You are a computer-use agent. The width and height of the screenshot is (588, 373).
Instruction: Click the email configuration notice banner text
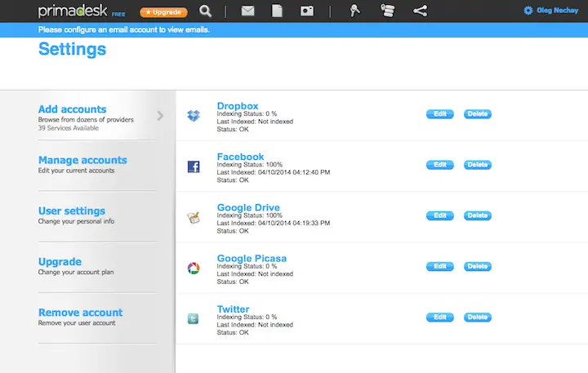click(124, 29)
